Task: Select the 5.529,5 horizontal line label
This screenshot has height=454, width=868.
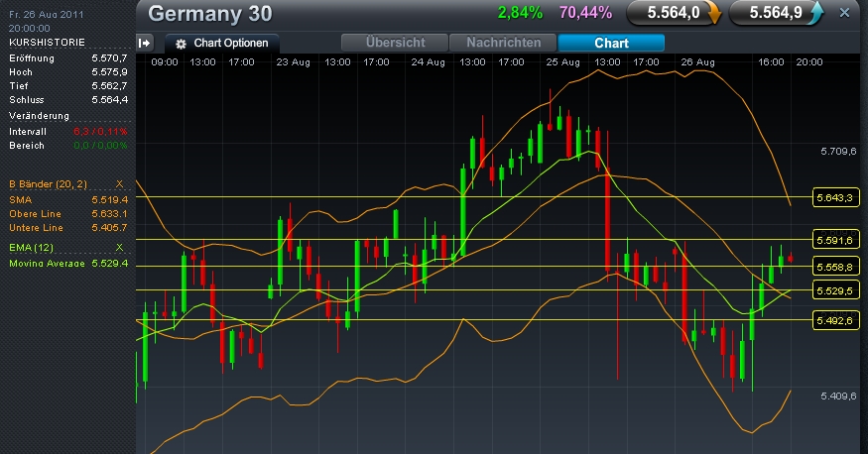Action: pos(836,290)
